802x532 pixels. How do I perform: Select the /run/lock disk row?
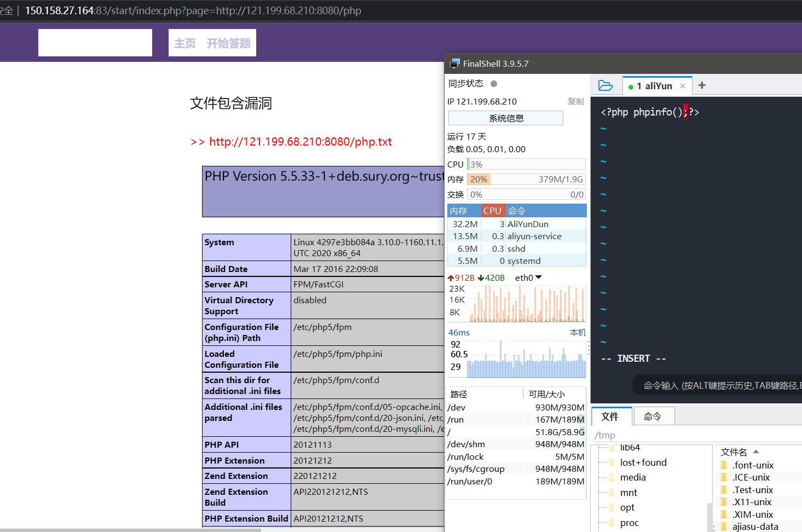pyautogui.click(x=516, y=456)
